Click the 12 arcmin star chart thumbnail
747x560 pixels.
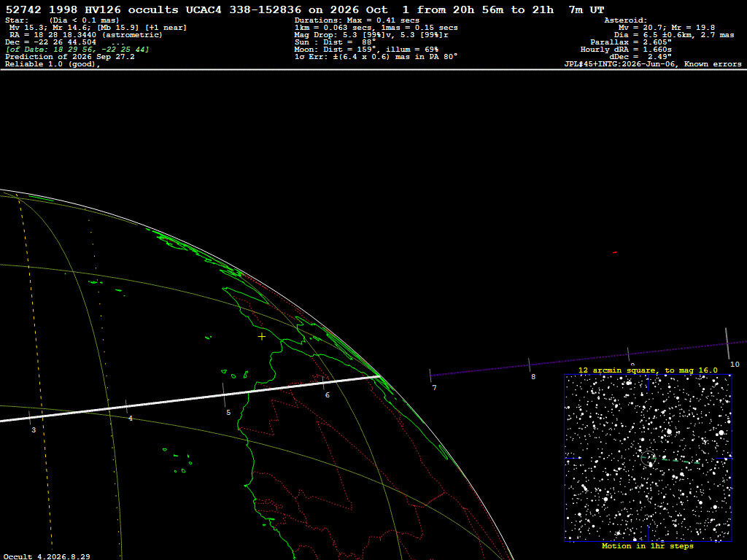(x=648, y=458)
